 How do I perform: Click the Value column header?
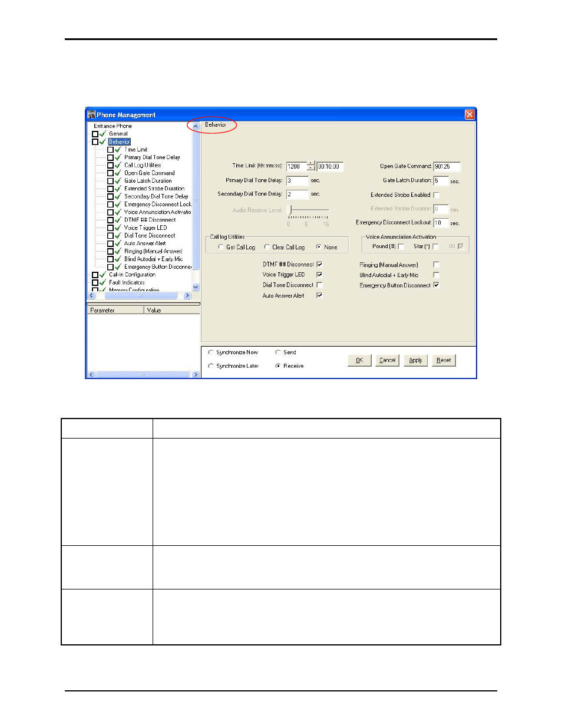pyautogui.click(x=172, y=310)
